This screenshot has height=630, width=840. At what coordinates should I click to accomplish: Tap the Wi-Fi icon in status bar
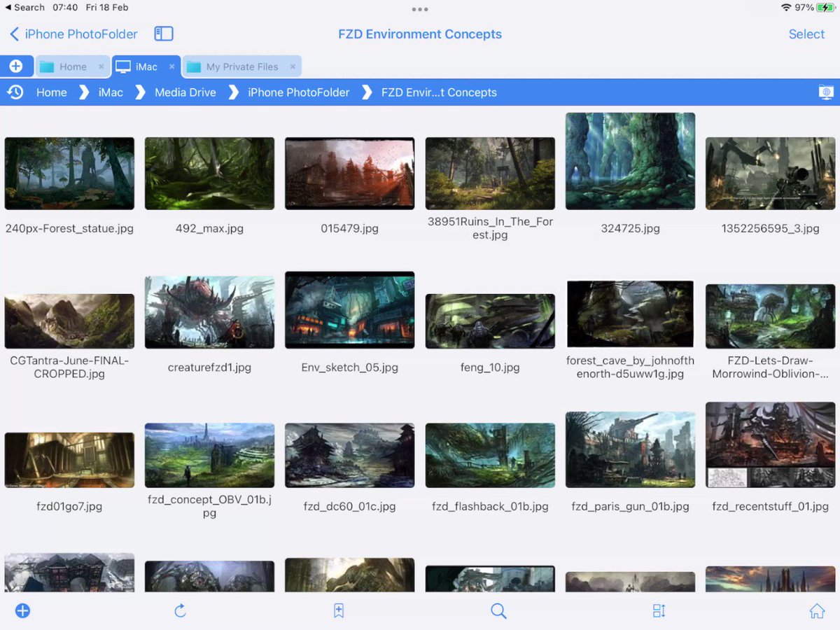pos(786,8)
